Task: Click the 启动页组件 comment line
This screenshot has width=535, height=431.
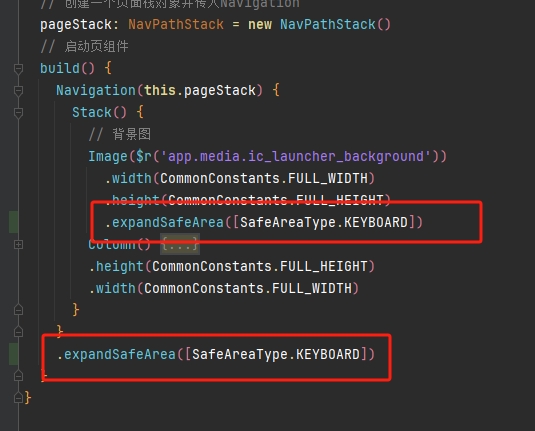Action: pos(84,46)
